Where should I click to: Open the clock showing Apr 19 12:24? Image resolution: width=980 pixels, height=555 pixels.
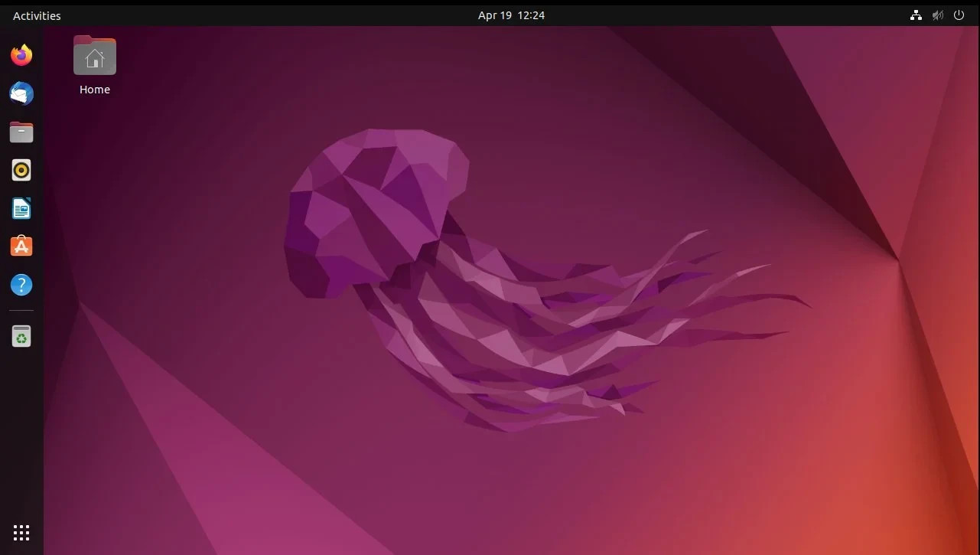[511, 15]
